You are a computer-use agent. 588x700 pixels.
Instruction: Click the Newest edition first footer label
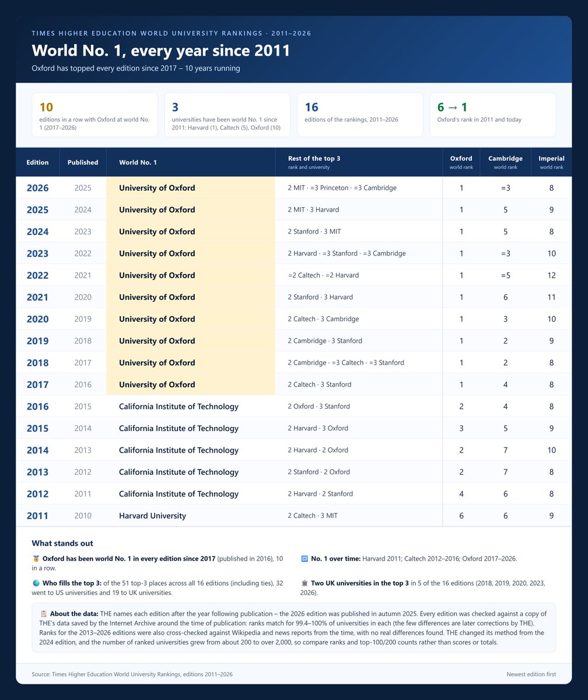tap(531, 674)
